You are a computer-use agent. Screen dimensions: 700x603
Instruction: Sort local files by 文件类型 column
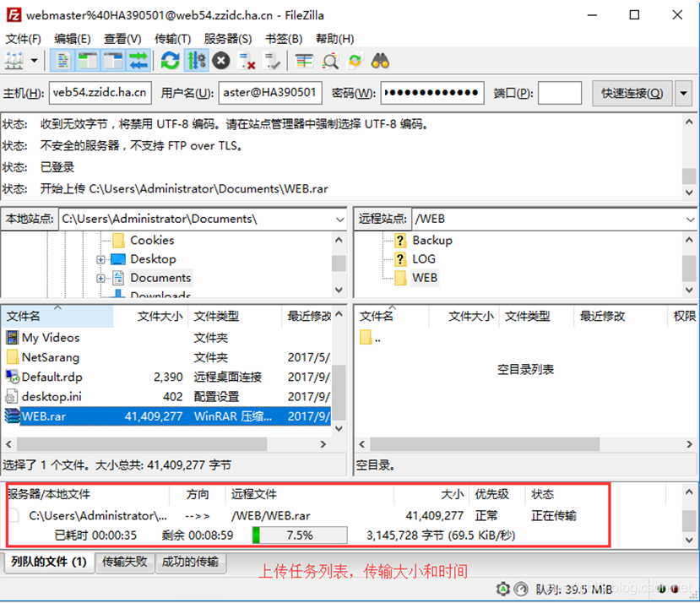tap(235, 316)
